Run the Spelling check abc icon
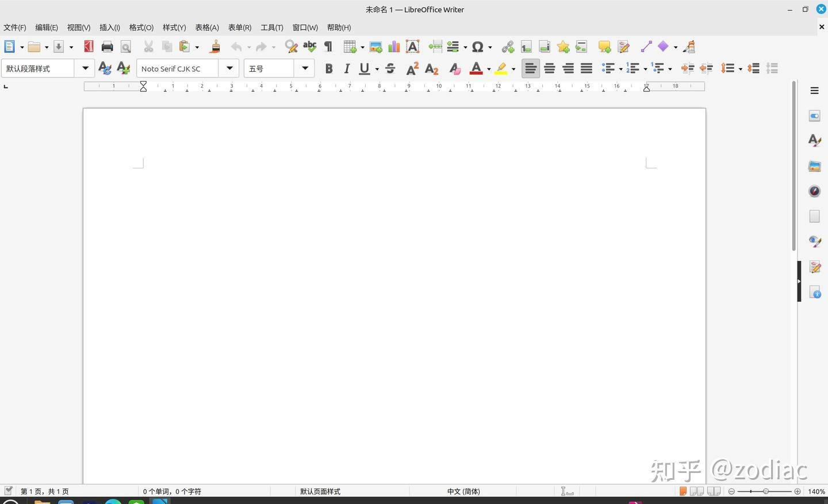The height and width of the screenshot is (504, 828). (x=310, y=47)
